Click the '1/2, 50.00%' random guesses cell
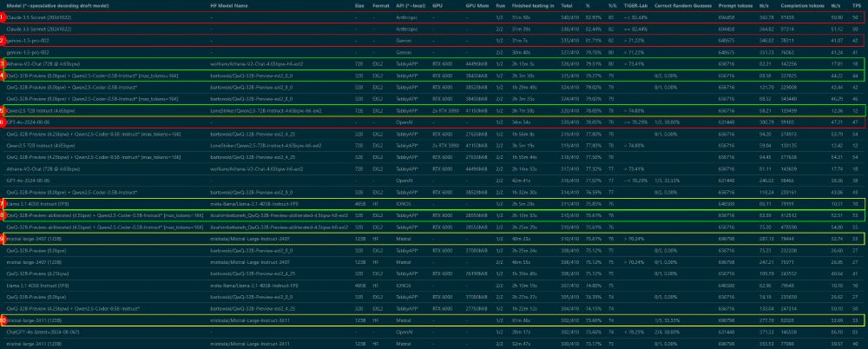868x349 pixels. pyautogui.click(x=667, y=122)
